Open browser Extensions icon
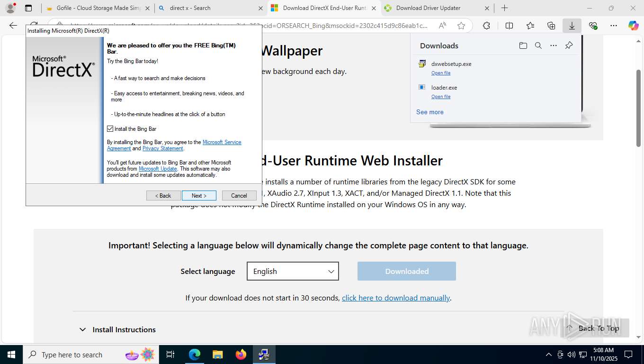The image size is (644, 364). point(486,26)
